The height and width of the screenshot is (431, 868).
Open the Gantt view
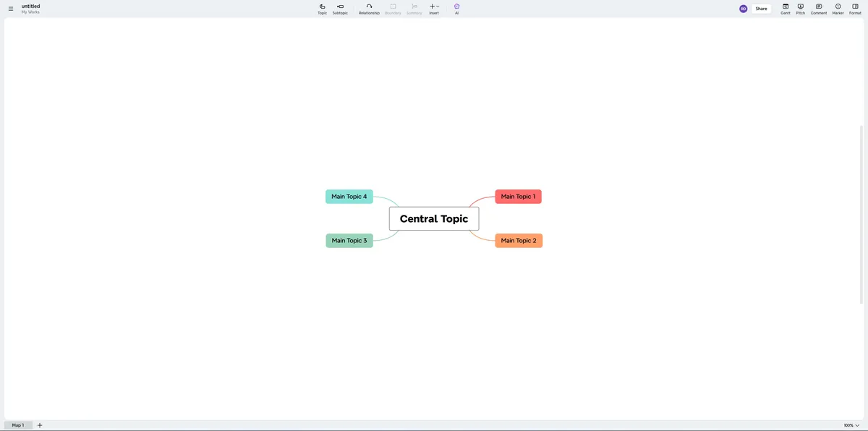tap(786, 9)
